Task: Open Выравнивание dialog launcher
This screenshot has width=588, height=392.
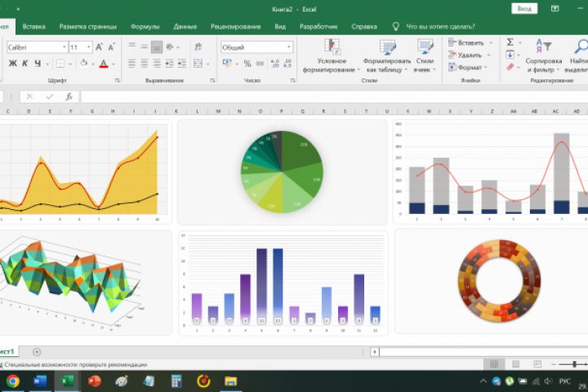Action: click(x=212, y=80)
